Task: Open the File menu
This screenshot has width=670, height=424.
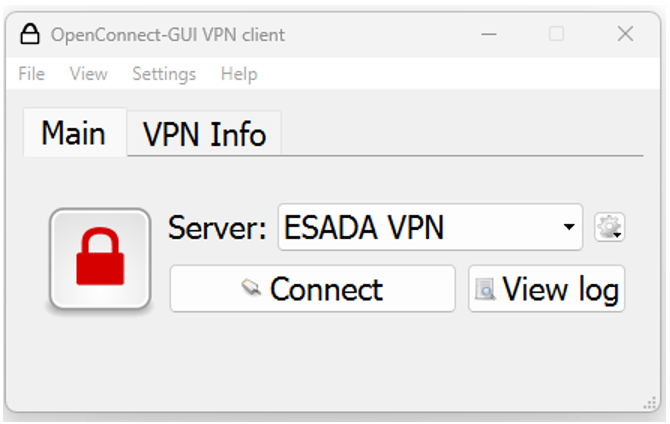Action: pos(31,74)
